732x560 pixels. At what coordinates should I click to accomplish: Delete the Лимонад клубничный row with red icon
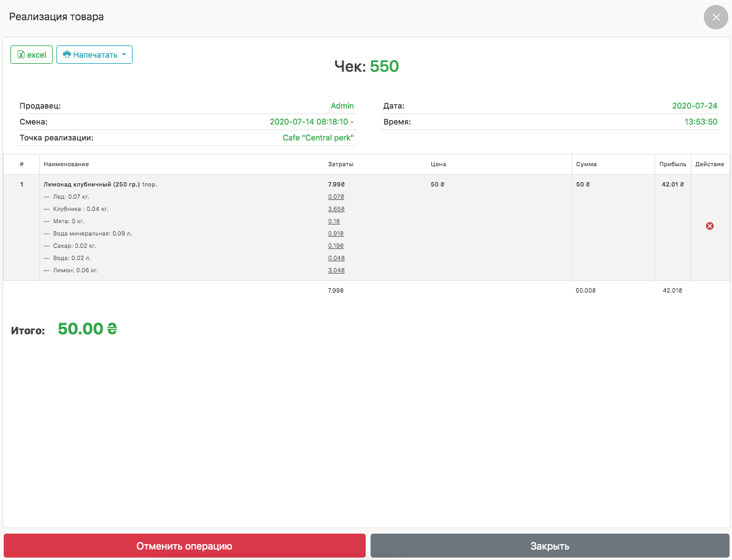pyautogui.click(x=710, y=226)
